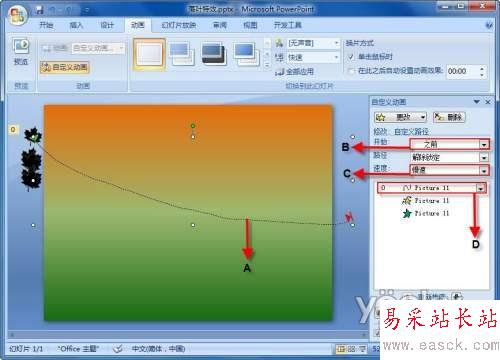Open PowerPoint Help question mark icon
500x360 pixels.
(489, 25)
